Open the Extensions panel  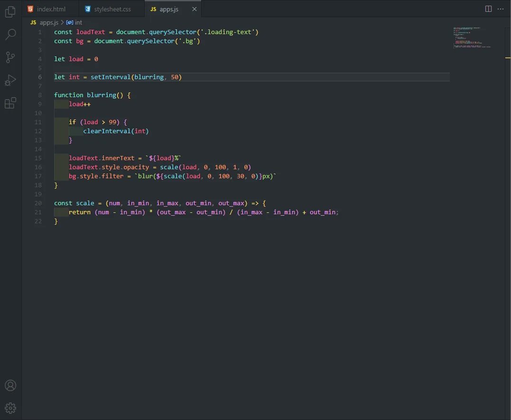(x=10, y=103)
